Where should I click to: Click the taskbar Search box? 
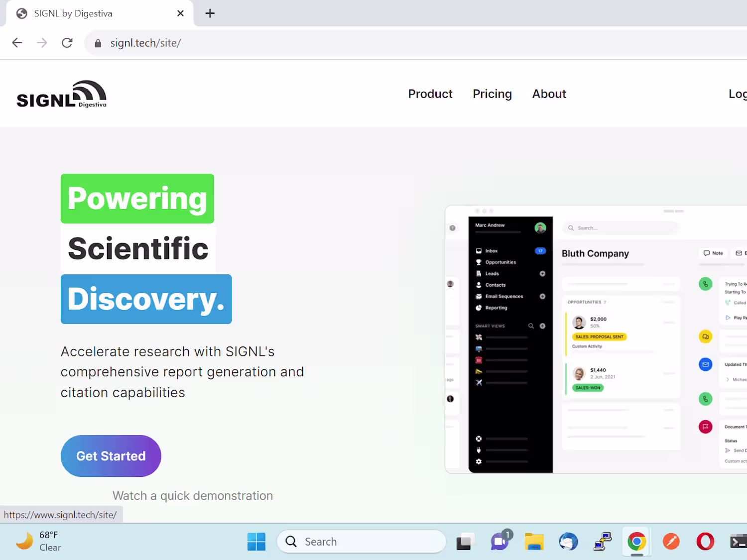(362, 542)
